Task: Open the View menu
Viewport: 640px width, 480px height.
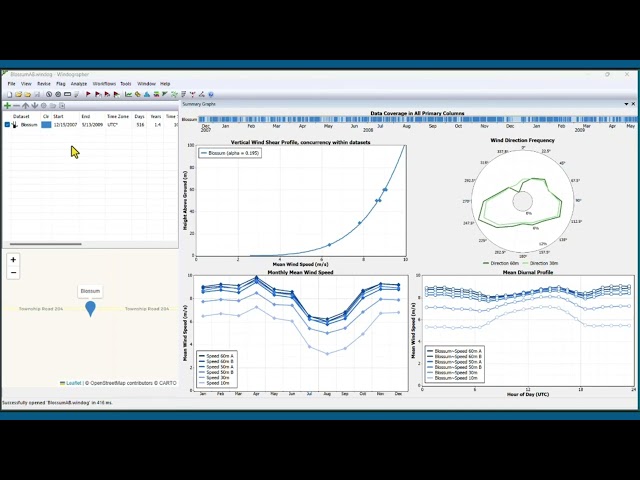Action: [26, 84]
